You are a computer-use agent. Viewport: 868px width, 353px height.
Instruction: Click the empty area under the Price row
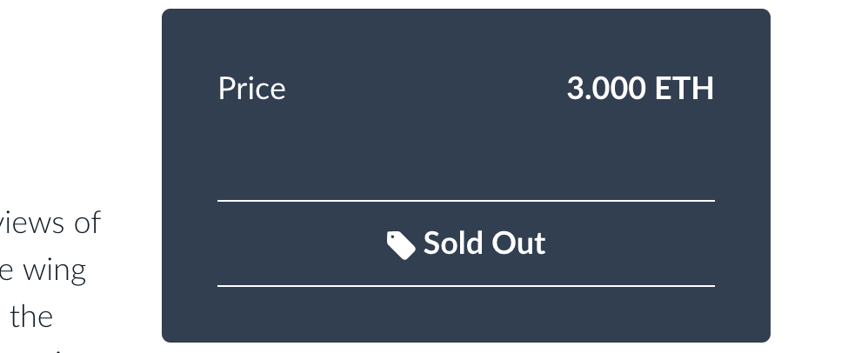pyautogui.click(x=466, y=150)
